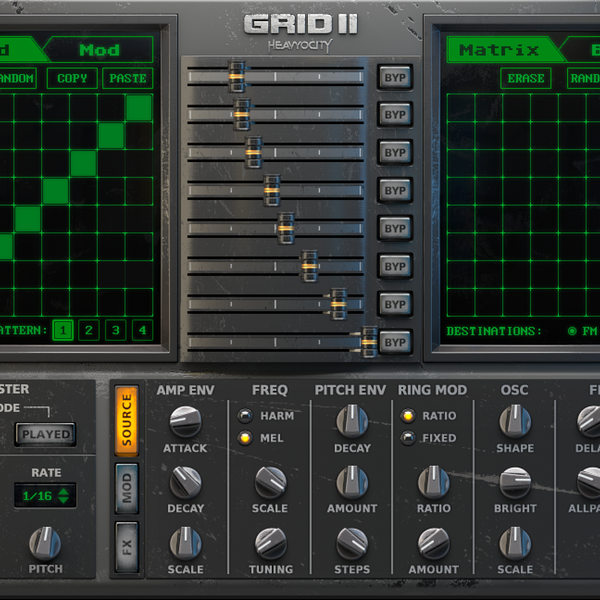Select the MEL frequency mode
The width and height of the screenshot is (600, 600).
[245, 438]
